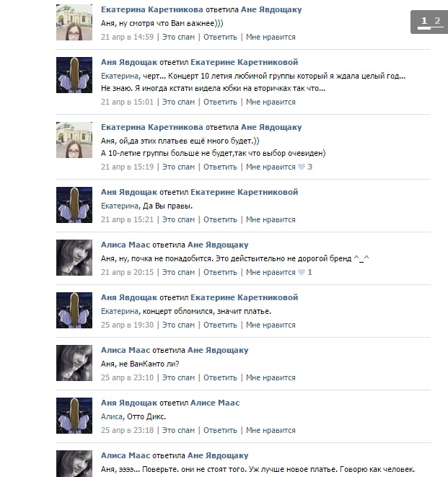Open timestamp 21 апр в 20:15
The image size is (448, 477).
(x=128, y=272)
